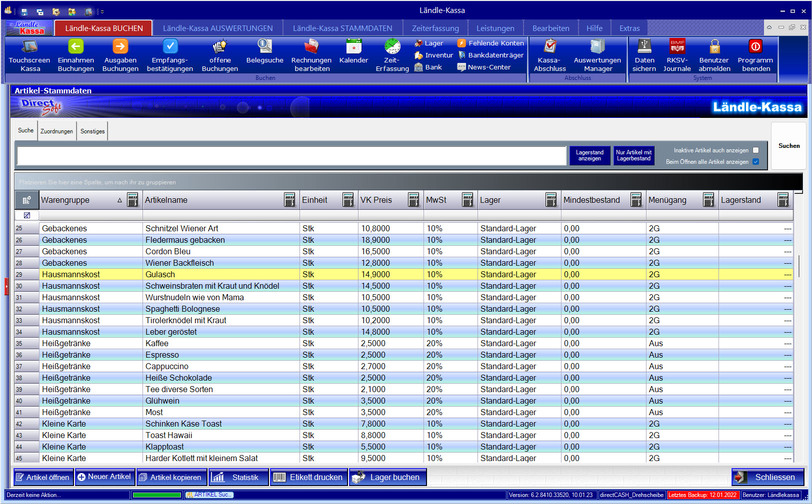This screenshot has height=504, width=812.
Task: Open Extras ribbon tab
Action: click(629, 28)
